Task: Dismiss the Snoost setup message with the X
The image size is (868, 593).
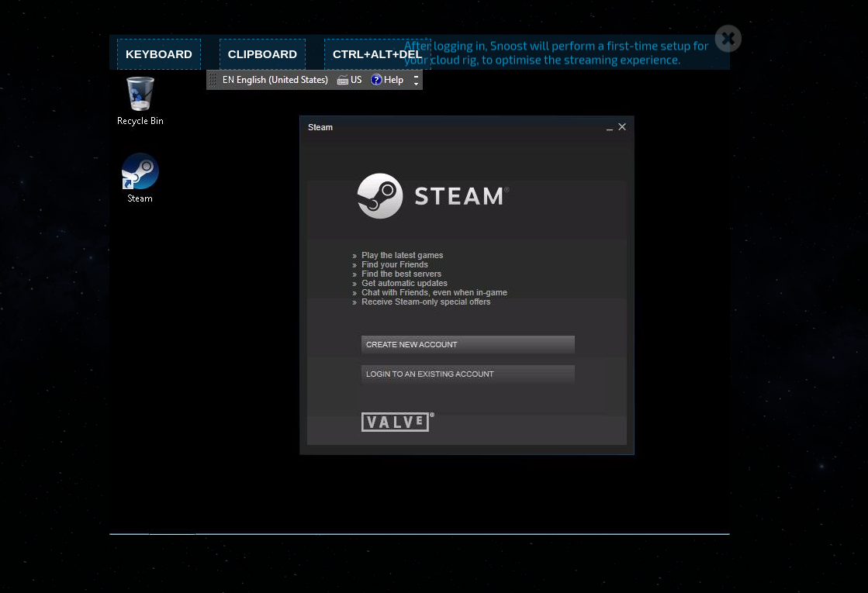Action: click(728, 39)
